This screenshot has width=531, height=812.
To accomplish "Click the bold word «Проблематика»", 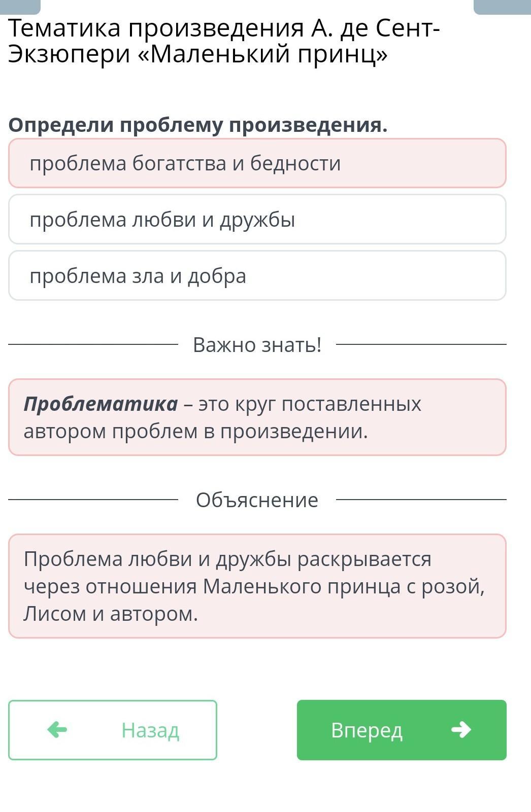I will point(101,404).
